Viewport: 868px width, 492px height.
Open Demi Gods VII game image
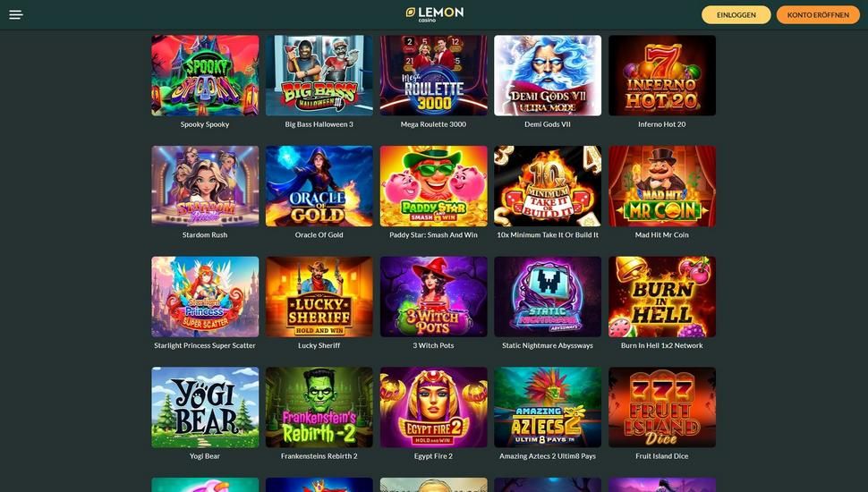tap(548, 75)
